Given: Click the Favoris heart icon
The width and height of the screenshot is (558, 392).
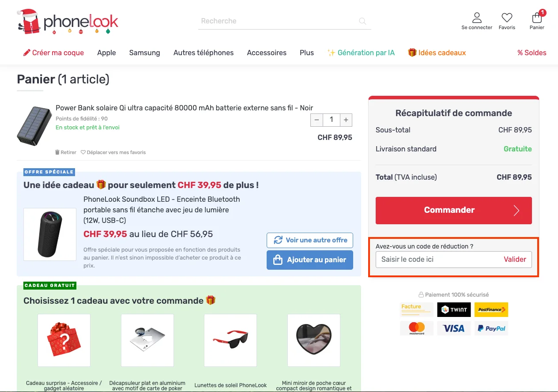Looking at the screenshot, I should 506,18.
